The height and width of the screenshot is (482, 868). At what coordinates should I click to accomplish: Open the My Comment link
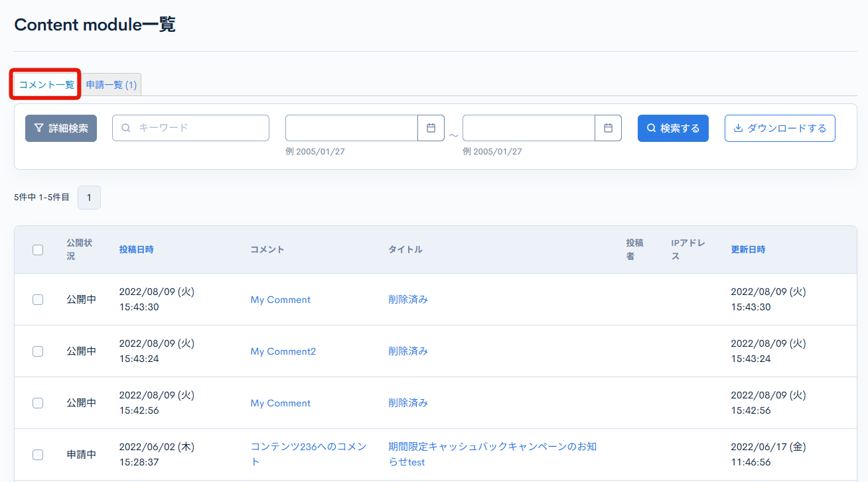point(280,300)
